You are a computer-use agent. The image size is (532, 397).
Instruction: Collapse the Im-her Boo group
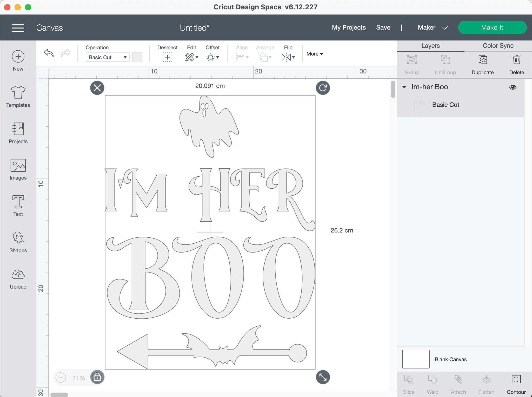coord(404,87)
